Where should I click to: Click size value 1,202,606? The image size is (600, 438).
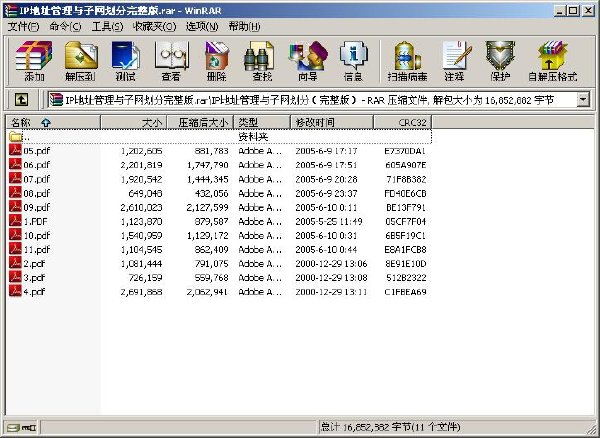coord(142,151)
